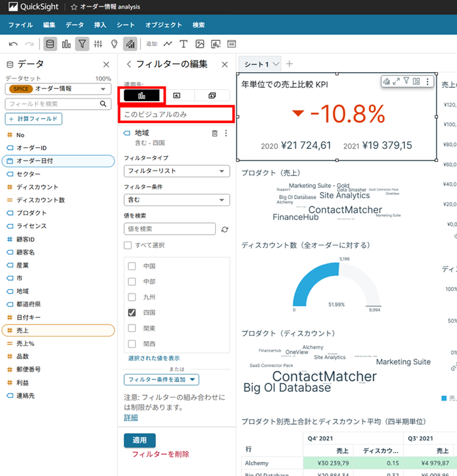Click the QuickSight logo
Image resolution: width=457 pixels, height=476 pixels.
click(34, 7)
